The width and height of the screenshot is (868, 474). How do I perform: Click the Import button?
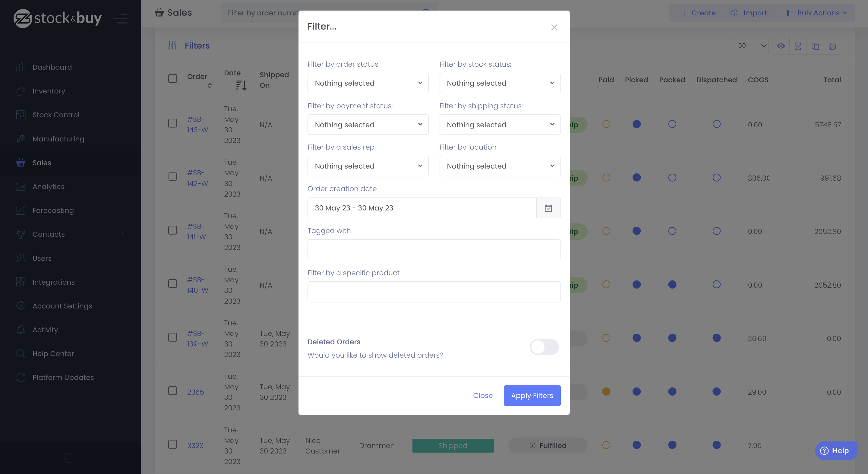(751, 13)
